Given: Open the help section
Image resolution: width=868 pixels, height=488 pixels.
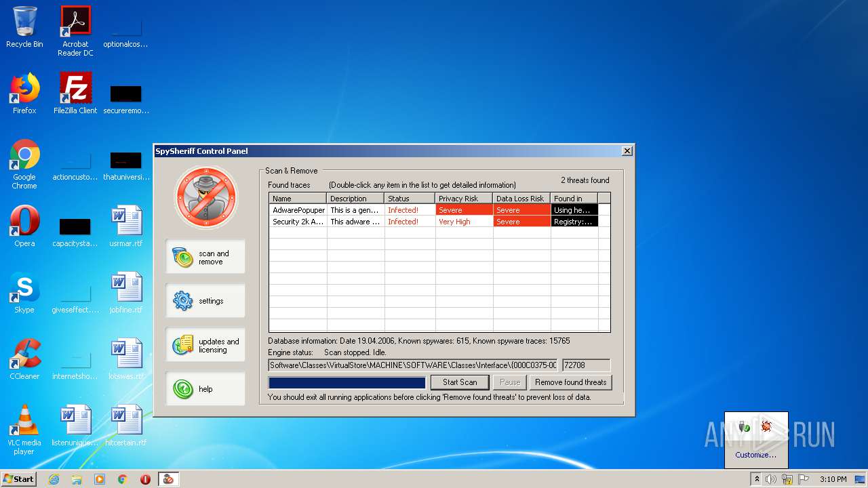Looking at the screenshot, I should click(205, 389).
